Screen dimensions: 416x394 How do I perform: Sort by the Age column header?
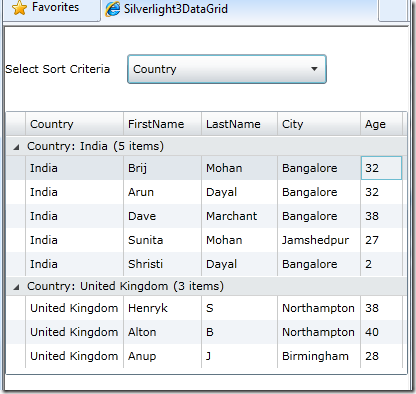[x=381, y=124]
